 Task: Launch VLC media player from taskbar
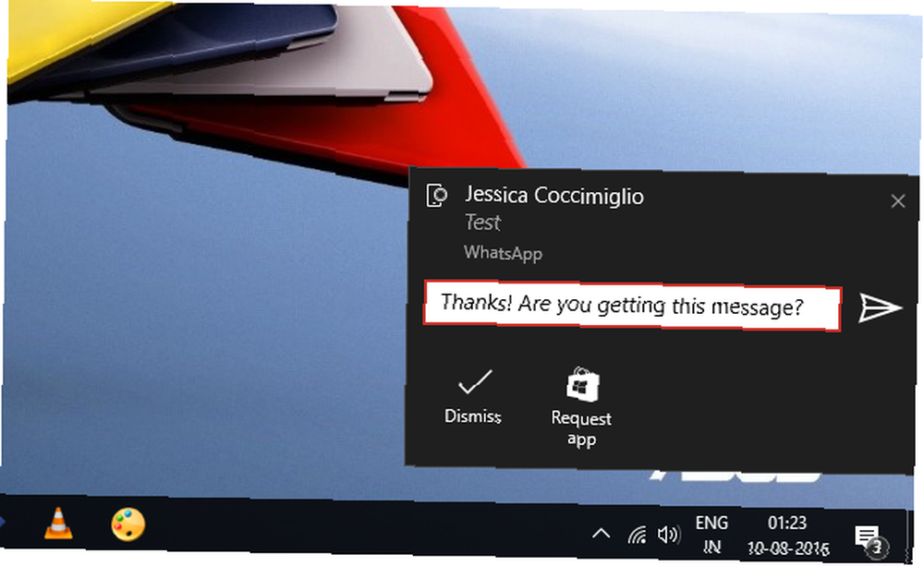[x=58, y=523]
